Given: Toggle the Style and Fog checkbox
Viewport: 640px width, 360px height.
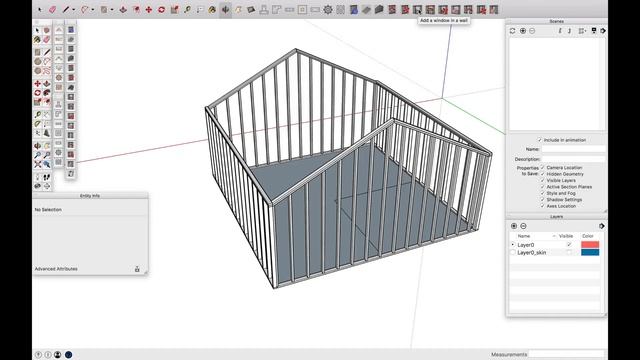Looking at the screenshot, I should coord(543,193).
